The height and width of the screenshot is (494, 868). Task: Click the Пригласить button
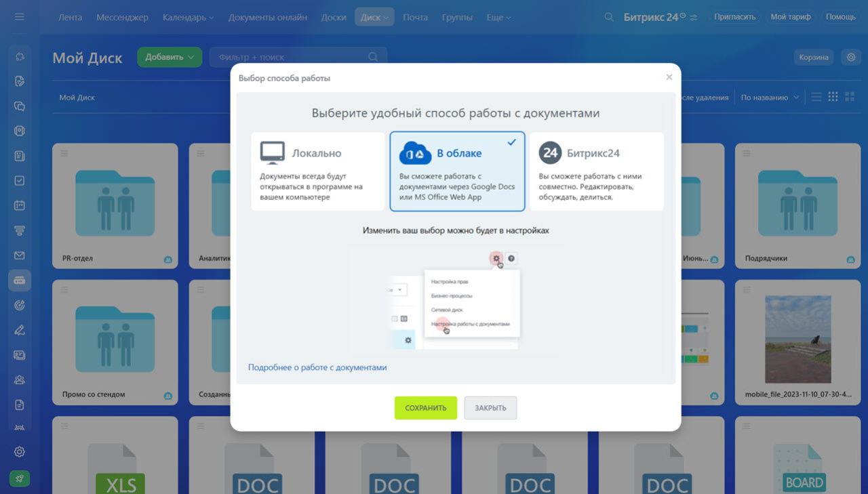[x=734, y=17]
